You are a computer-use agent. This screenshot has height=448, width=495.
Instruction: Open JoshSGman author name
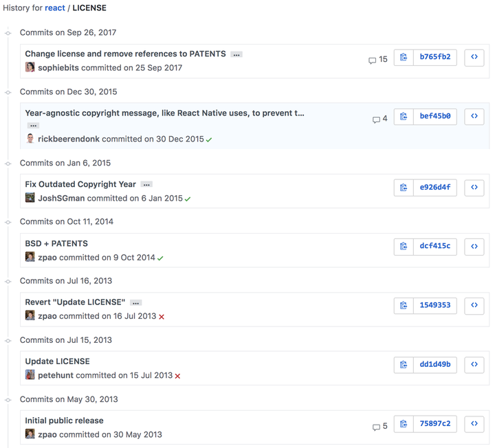[62, 199]
